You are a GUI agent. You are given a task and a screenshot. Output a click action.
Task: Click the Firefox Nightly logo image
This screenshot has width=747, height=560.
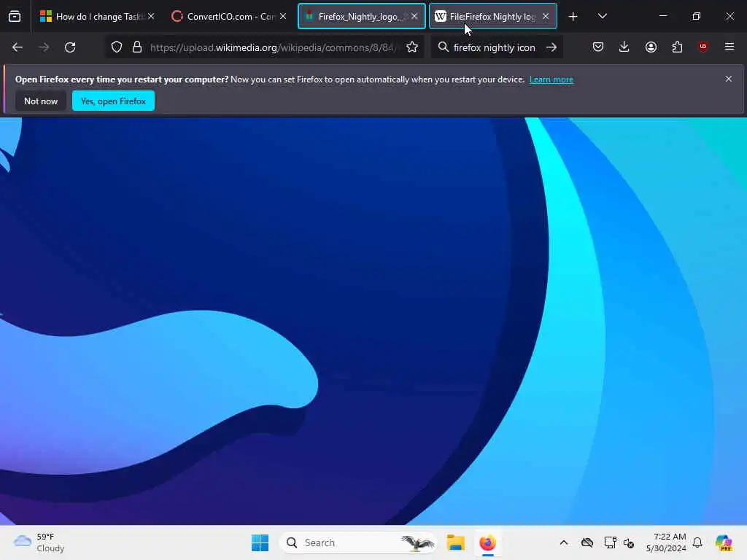[373, 321]
